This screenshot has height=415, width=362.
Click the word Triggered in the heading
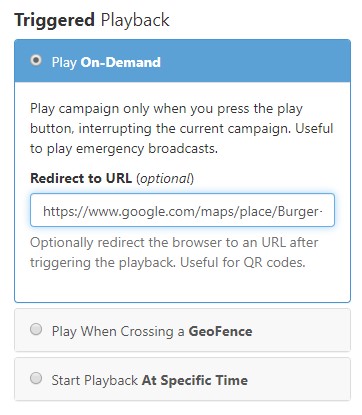(x=55, y=20)
